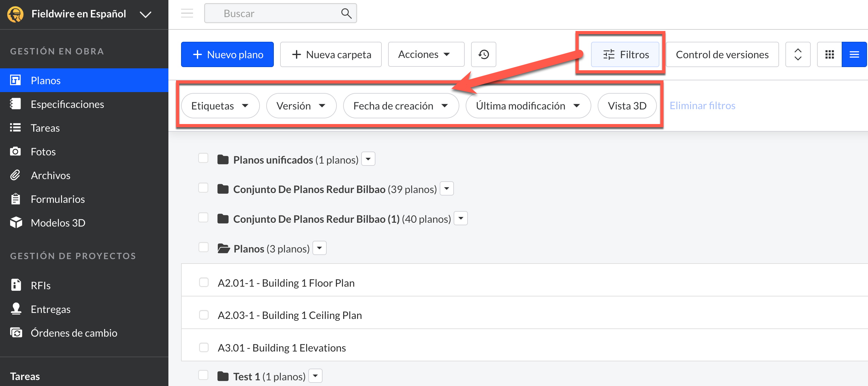The height and width of the screenshot is (386, 868).
Task: Click the search magnifier icon
Action: point(346,14)
